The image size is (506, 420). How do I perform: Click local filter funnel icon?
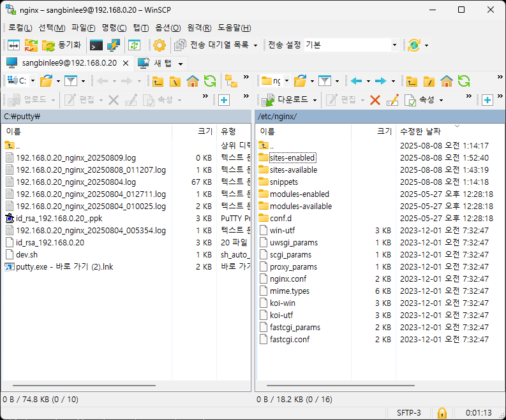pyautogui.click(x=71, y=81)
